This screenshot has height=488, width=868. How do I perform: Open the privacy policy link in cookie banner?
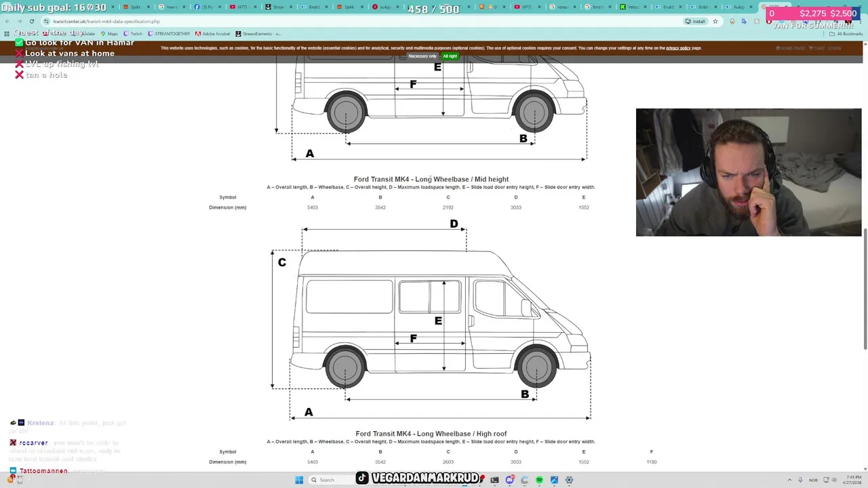click(x=678, y=48)
